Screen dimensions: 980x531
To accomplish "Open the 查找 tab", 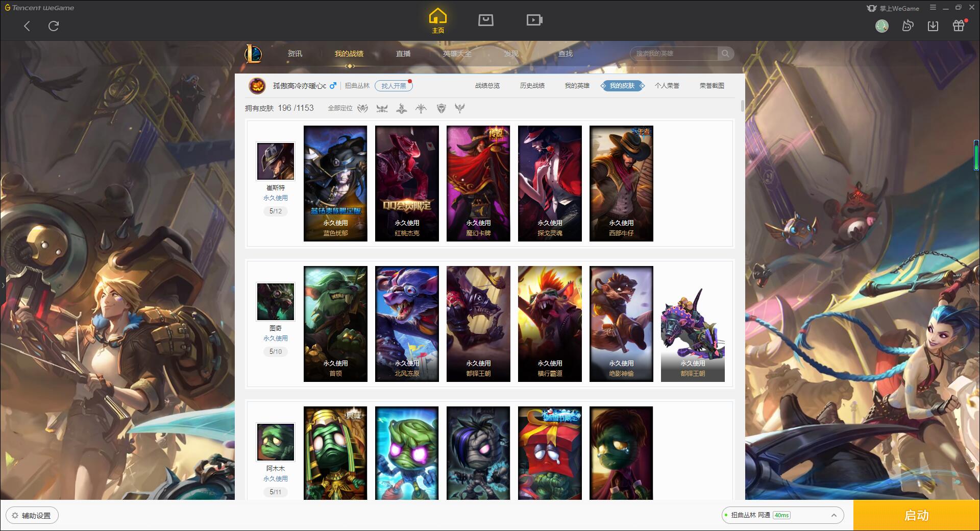I will pyautogui.click(x=565, y=54).
